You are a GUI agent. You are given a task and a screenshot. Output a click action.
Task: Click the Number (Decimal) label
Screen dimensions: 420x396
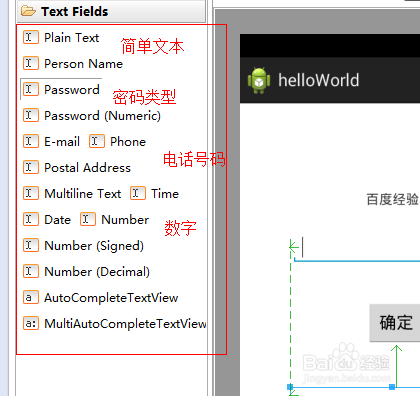tap(97, 272)
